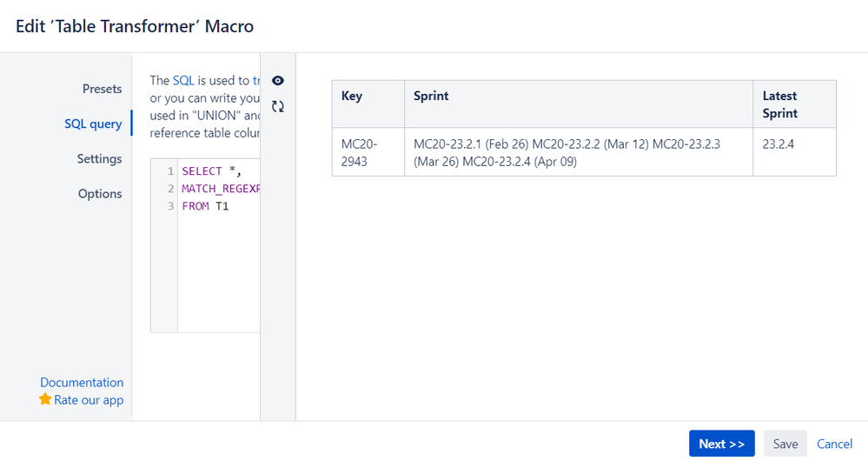Viewport: 868px width, 461px height.
Task: Click the MATCH_REGEXP line in SQL editor
Action: click(x=221, y=189)
